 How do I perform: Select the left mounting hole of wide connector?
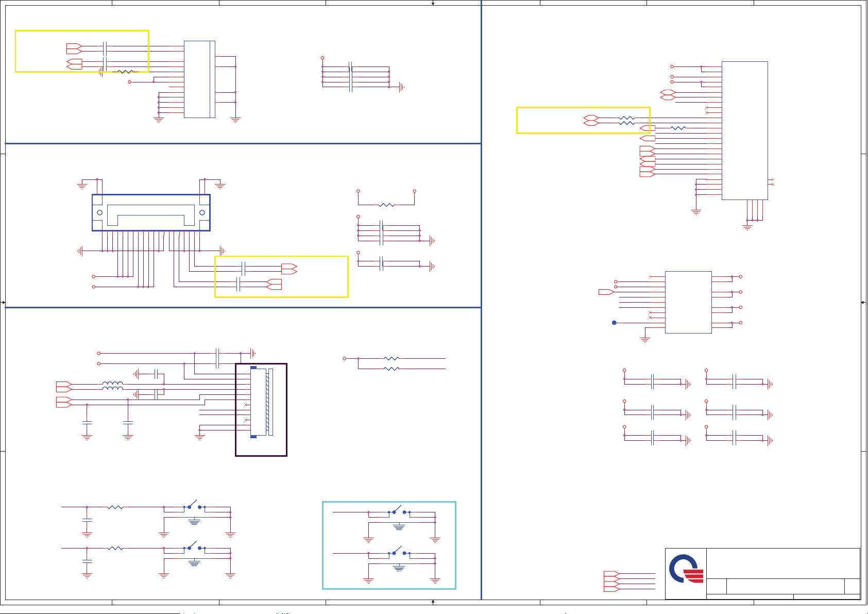coord(100,212)
